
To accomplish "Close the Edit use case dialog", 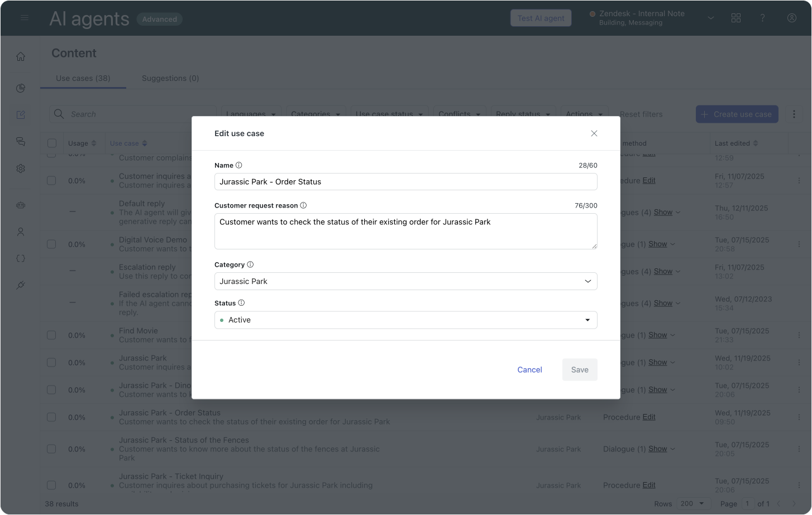I will pyautogui.click(x=594, y=133).
